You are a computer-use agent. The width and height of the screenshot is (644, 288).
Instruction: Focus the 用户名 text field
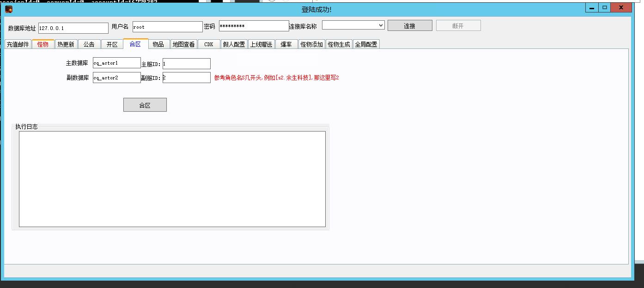167,27
